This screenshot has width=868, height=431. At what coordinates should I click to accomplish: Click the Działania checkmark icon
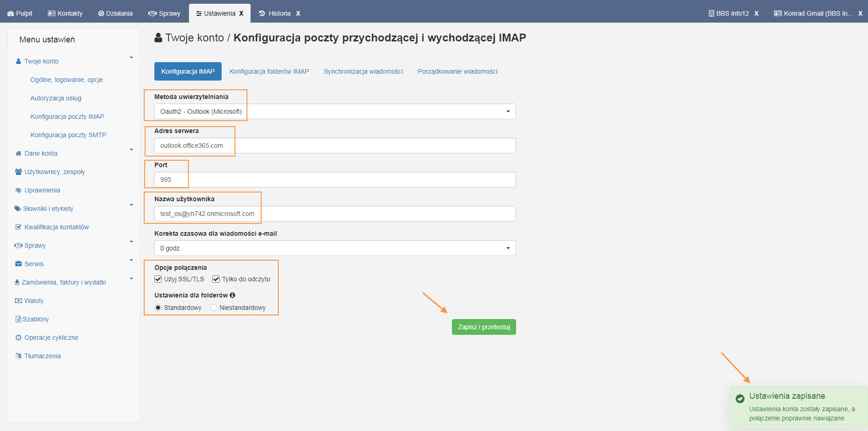[x=101, y=14]
